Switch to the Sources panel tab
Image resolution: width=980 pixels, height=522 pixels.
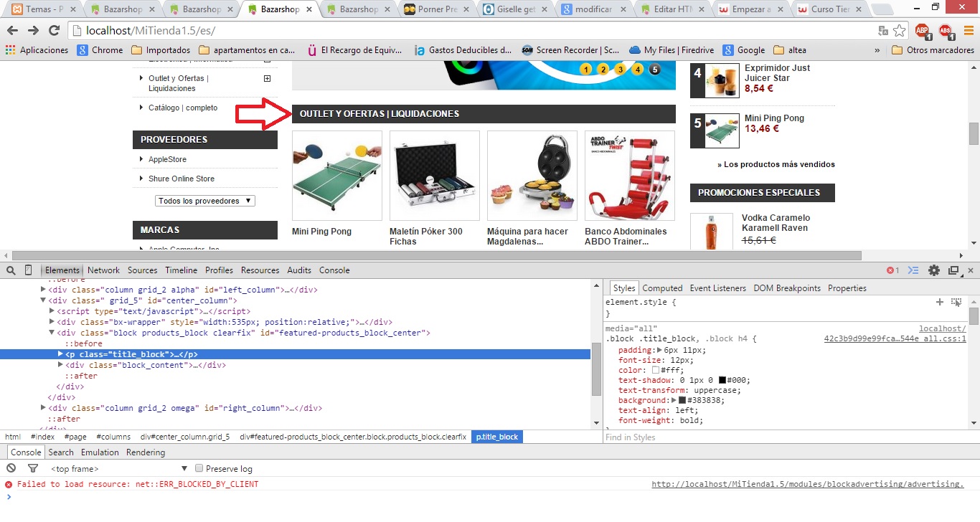[143, 270]
